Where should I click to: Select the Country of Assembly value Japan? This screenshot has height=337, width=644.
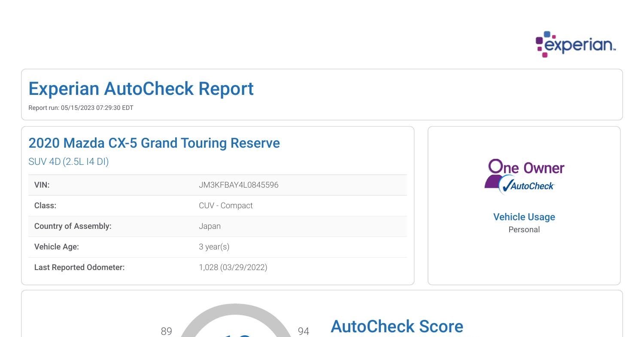click(210, 226)
